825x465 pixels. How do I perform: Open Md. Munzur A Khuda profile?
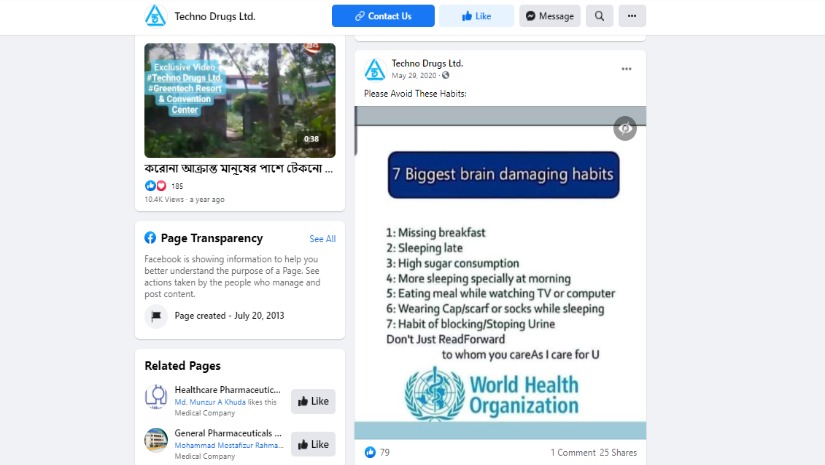click(210, 402)
